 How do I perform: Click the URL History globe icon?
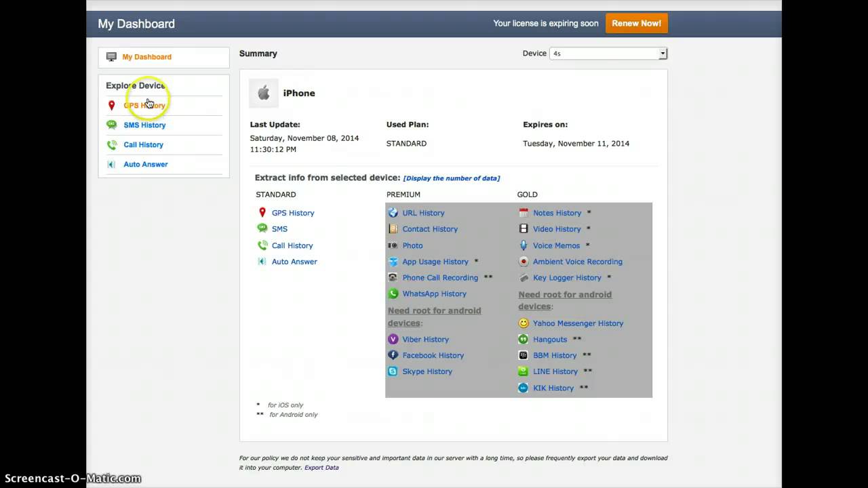click(x=393, y=213)
